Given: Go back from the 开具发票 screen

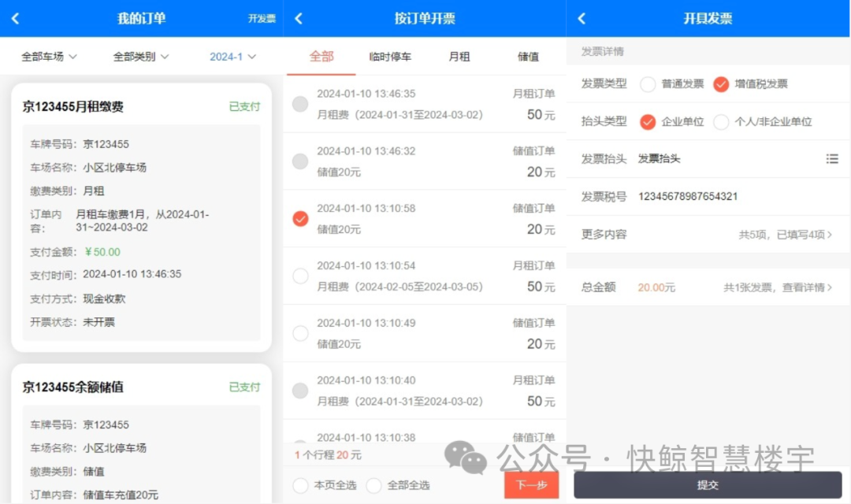Looking at the screenshot, I should click(582, 18).
